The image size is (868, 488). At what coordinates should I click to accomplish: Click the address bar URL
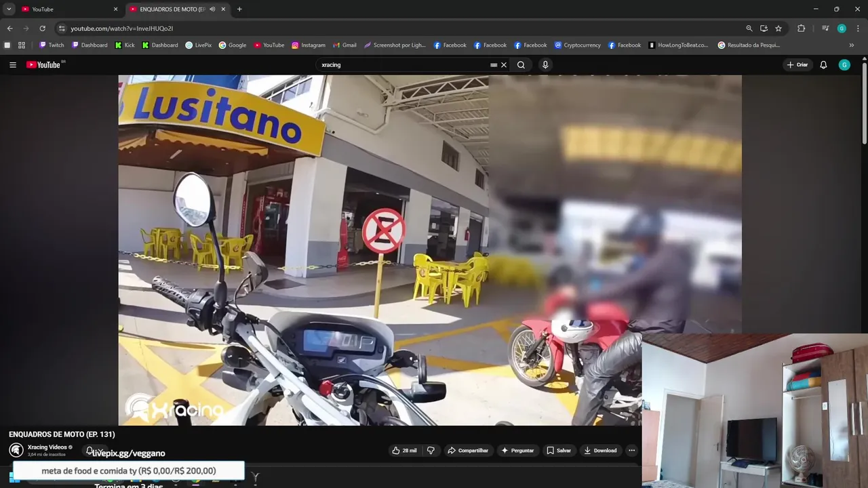122,28
